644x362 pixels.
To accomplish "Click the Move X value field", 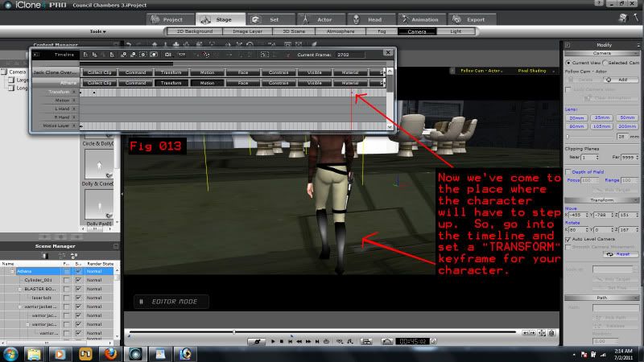I will (x=576, y=215).
